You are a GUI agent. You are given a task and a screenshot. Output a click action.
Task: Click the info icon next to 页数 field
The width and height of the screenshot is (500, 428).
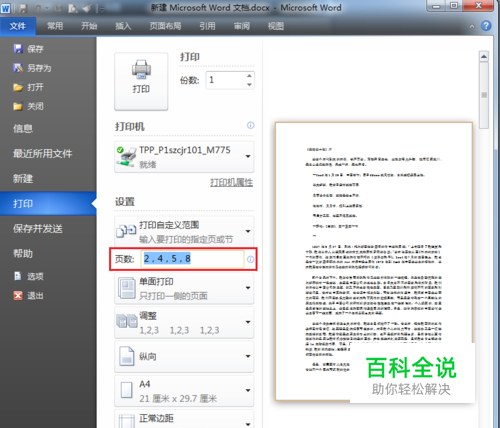(250, 259)
